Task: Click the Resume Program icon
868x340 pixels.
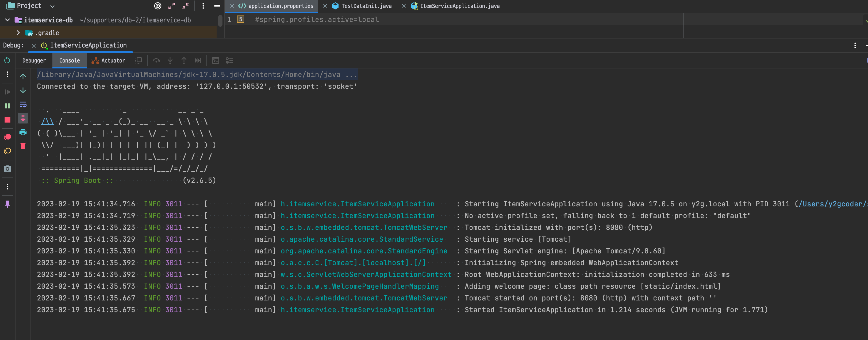Action: (x=7, y=92)
